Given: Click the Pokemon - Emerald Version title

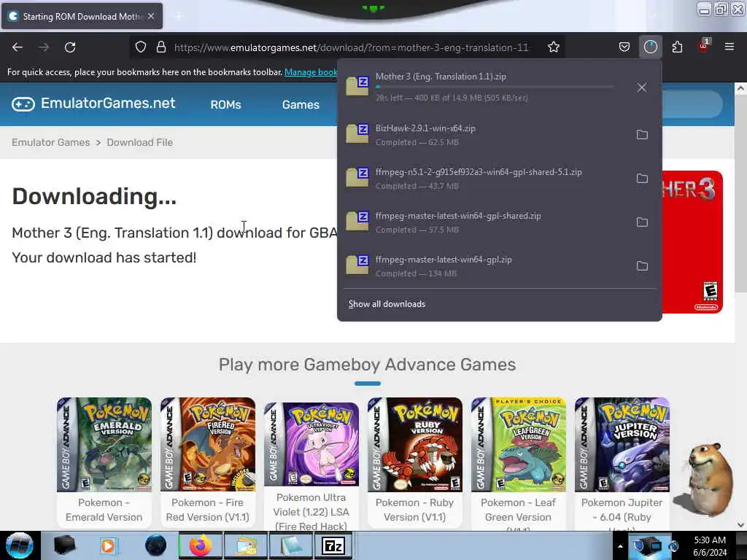Looking at the screenshot, I should point(104,510).
